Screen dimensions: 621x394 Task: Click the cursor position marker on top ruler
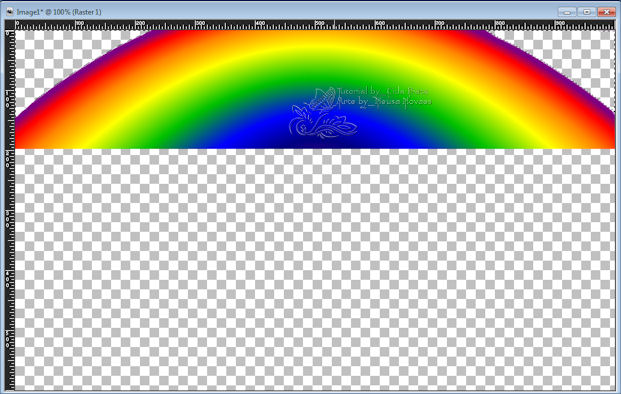(x=334, y=25)
